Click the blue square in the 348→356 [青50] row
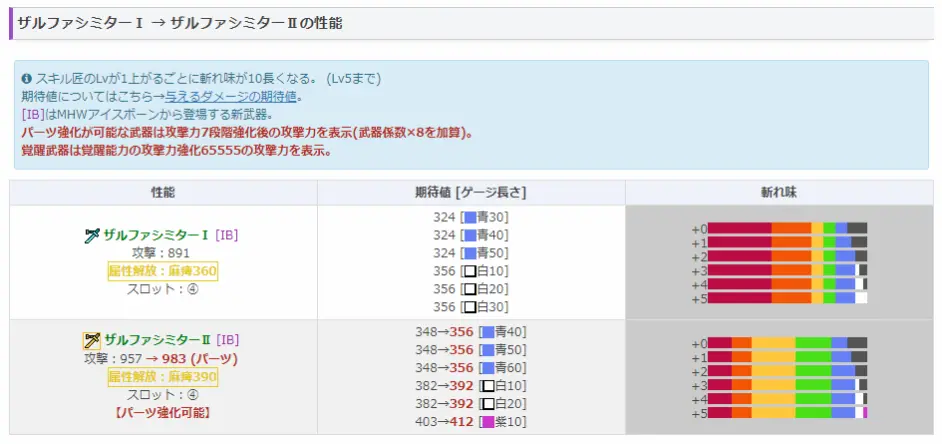 488,350
